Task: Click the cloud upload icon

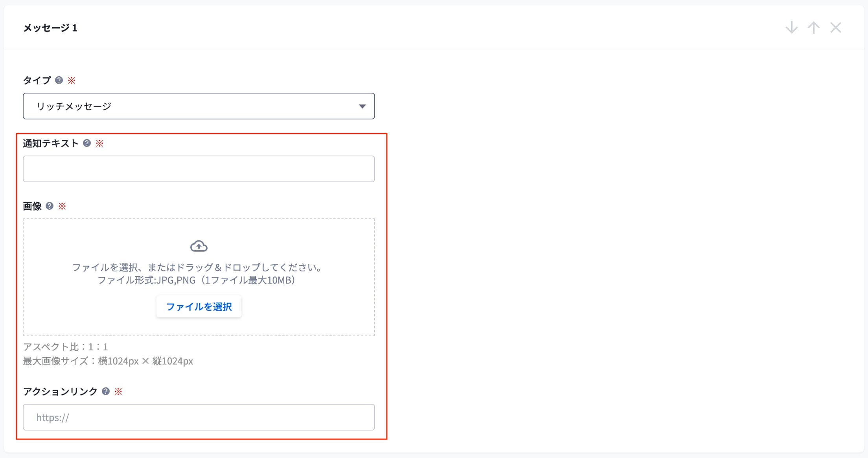Action: (x=199, y=246)
